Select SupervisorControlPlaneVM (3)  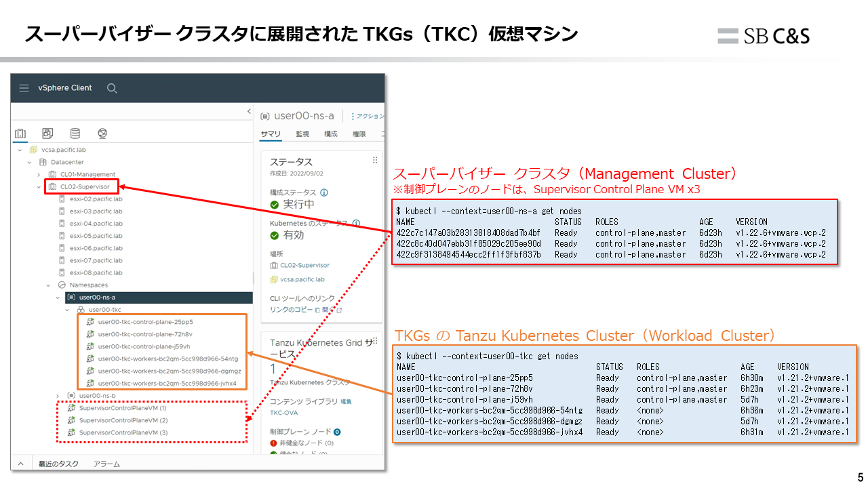pos(123,432)
